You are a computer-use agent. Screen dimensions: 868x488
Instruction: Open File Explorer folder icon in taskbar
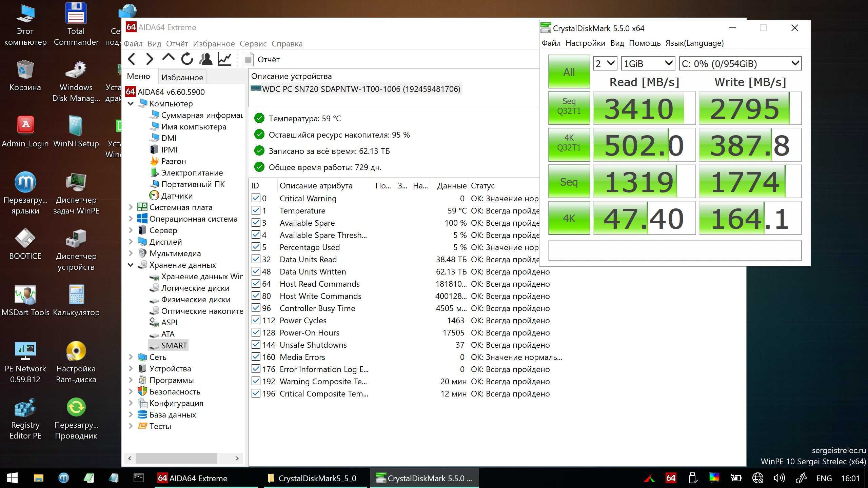[39, 478]
